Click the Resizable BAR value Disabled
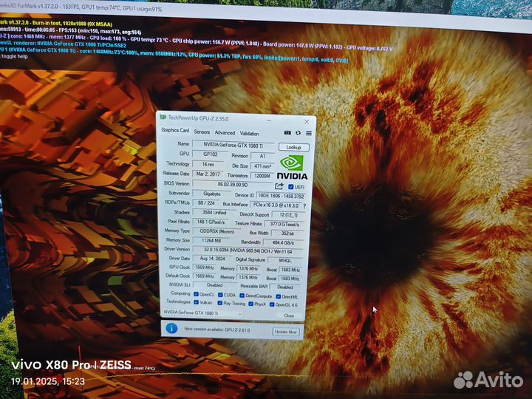This screenshot has width=532, height=399. tap(285, 287)
